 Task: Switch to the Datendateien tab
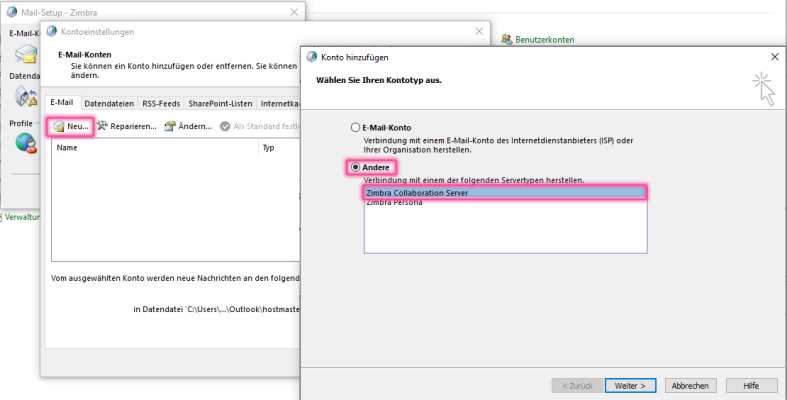pos(109,102)
